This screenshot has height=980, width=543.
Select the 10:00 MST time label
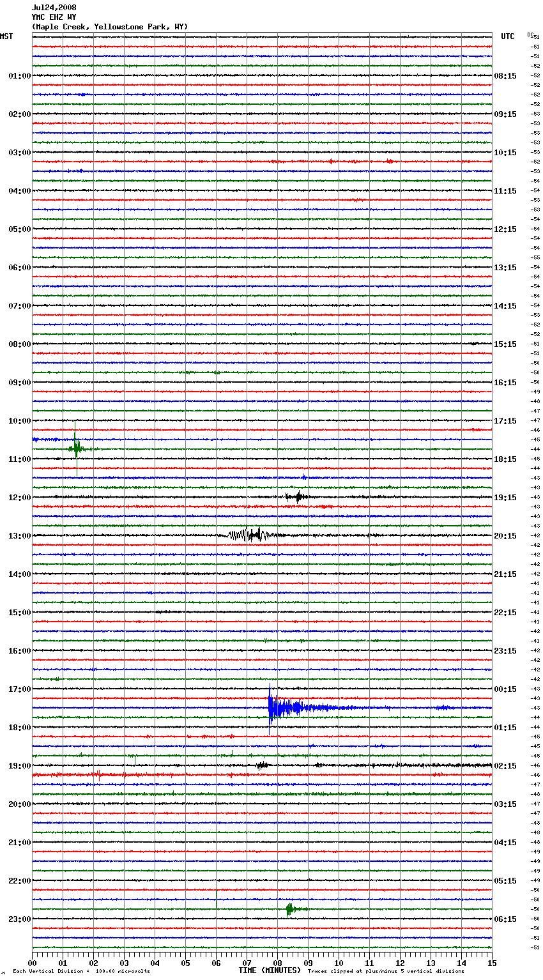19,421
